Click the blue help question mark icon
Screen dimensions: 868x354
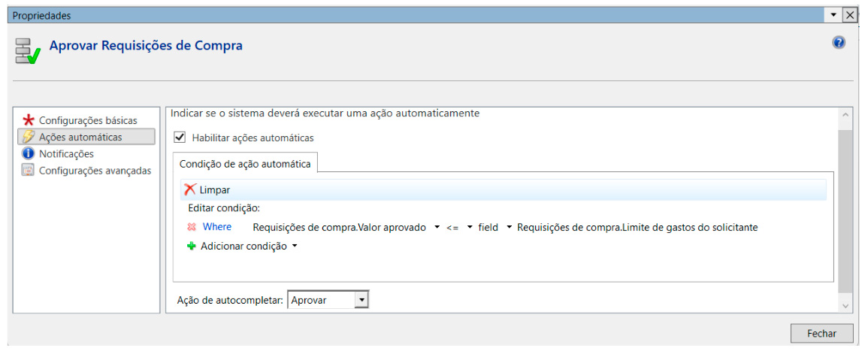[839, 43]
